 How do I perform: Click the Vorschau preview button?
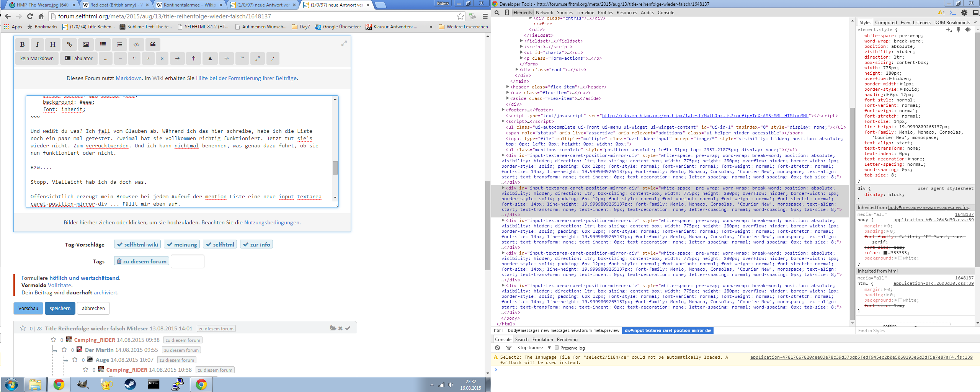28,308
